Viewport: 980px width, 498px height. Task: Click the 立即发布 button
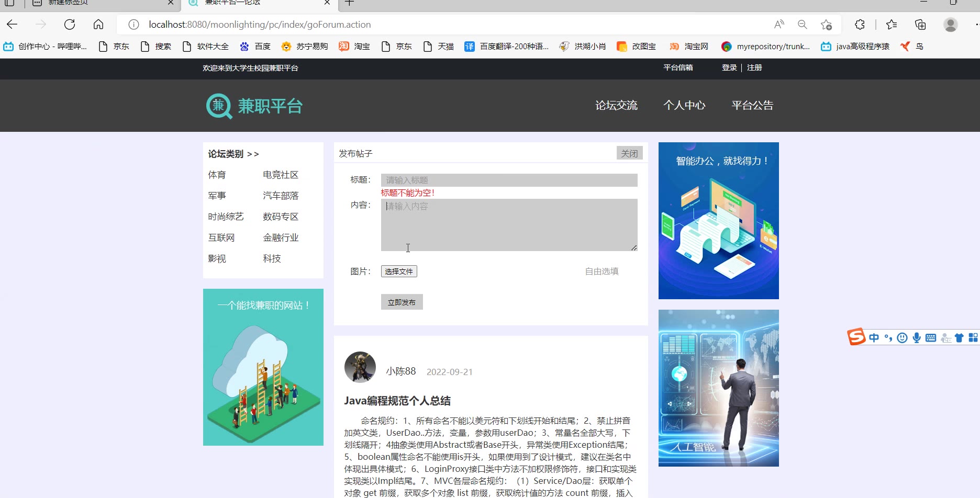pos(402,302)
